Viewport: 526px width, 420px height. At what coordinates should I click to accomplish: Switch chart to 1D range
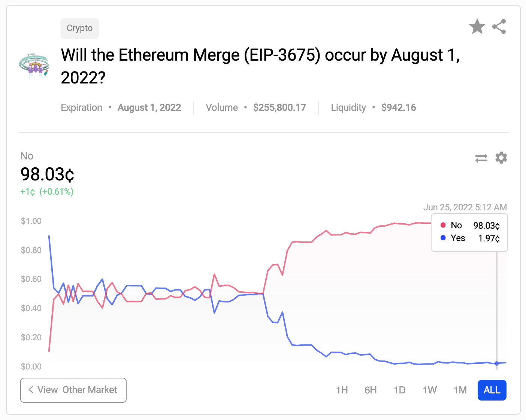[400, 390]
